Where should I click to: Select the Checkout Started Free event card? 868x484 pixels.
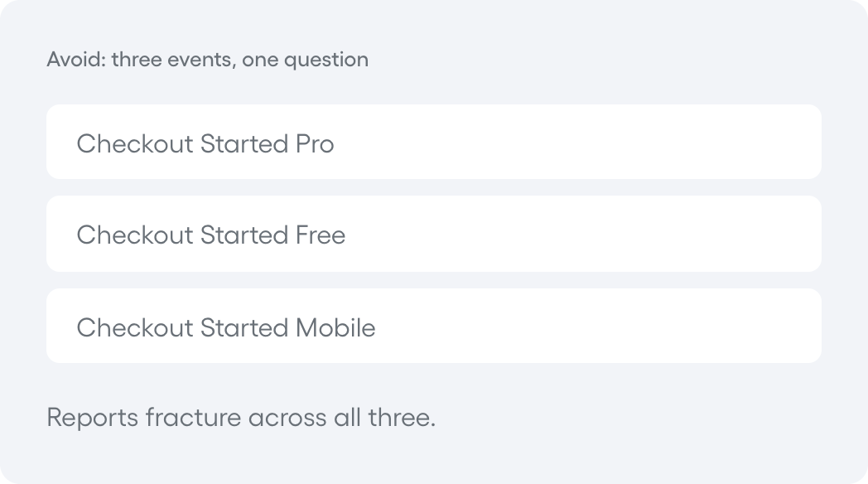(x=434, y=234)
